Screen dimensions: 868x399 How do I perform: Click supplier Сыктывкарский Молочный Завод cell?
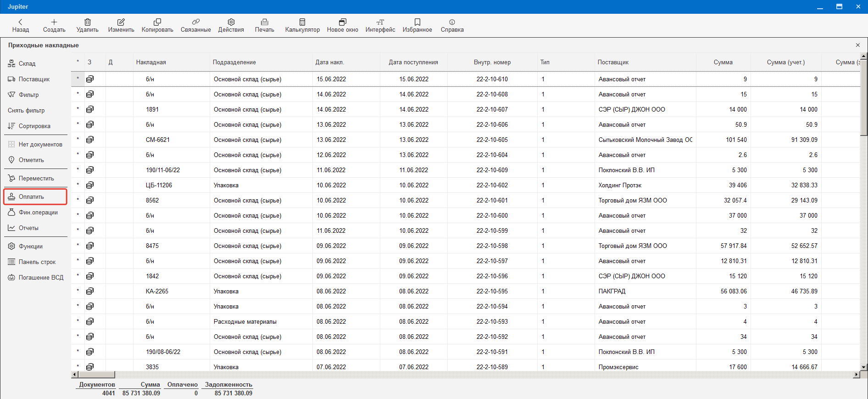pyautogui.click(x=645, y=140)
